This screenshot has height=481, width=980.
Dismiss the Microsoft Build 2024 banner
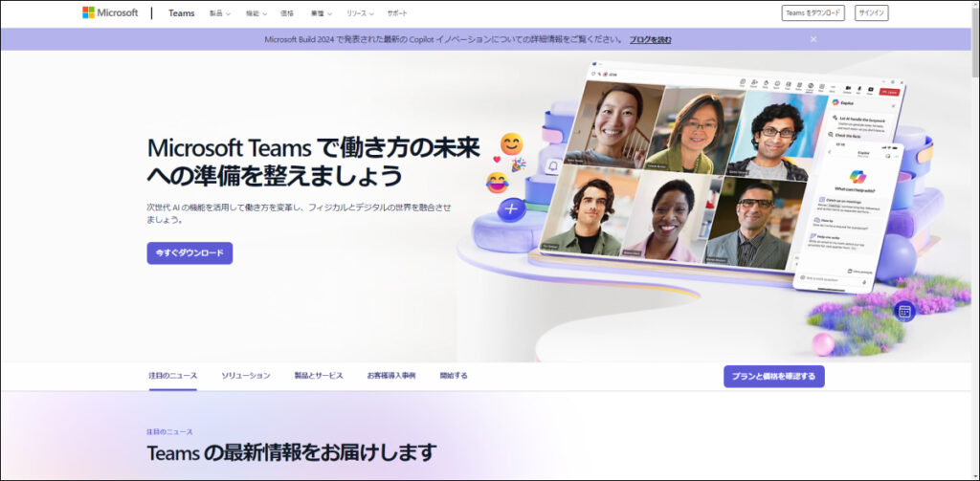813,39
